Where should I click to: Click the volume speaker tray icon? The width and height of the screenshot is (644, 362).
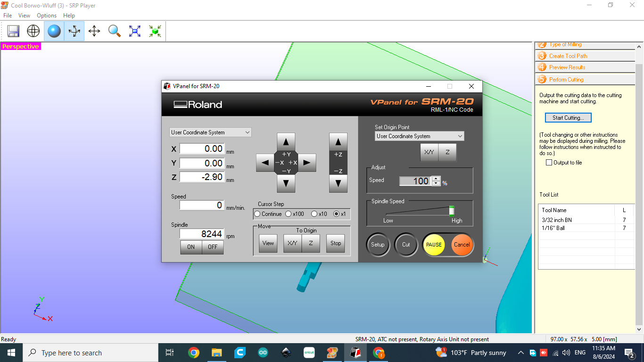coord(566,353)
